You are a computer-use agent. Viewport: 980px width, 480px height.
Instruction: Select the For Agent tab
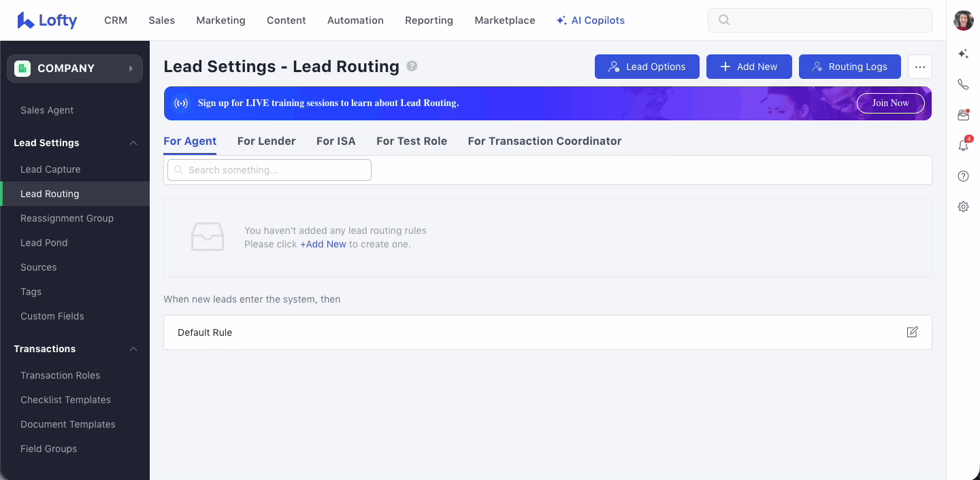point(190,141)
